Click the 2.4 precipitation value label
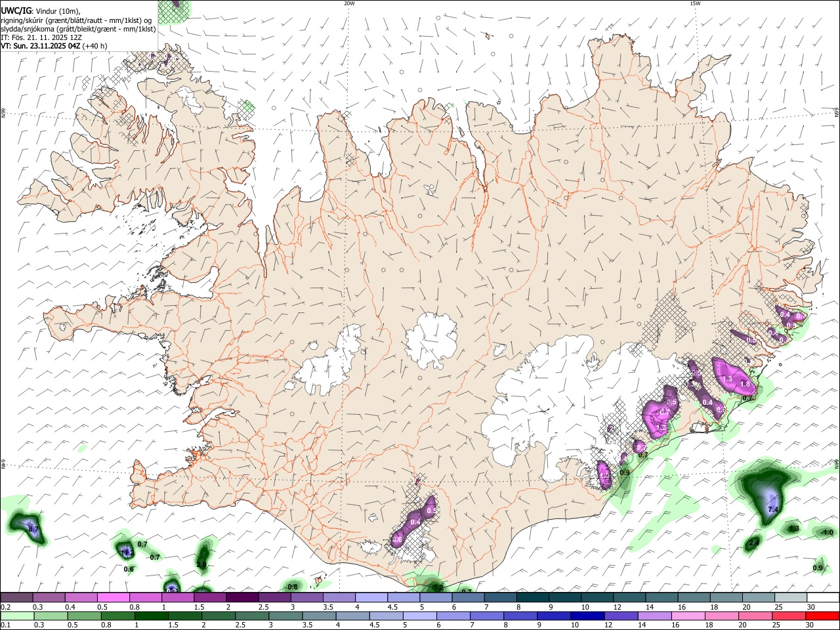This screenshot has height=630, width=840. pyautogui.click(x=753, y=543)
